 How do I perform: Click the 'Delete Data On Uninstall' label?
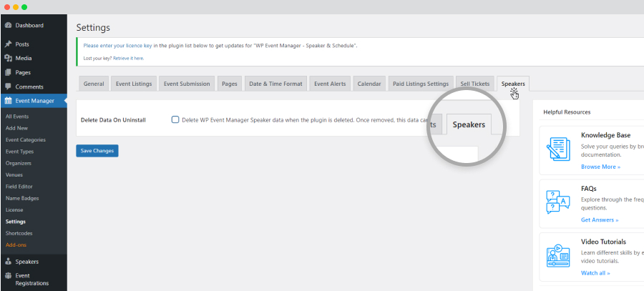pyautogui.click(x=113, y=120)
